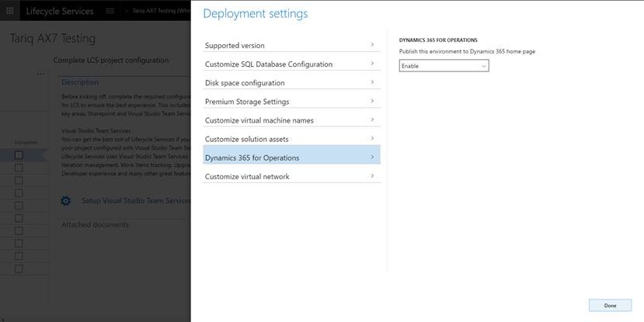Click the Attached documents heading
The height and width of the screenshot is (322, 644).
[96, 225]
